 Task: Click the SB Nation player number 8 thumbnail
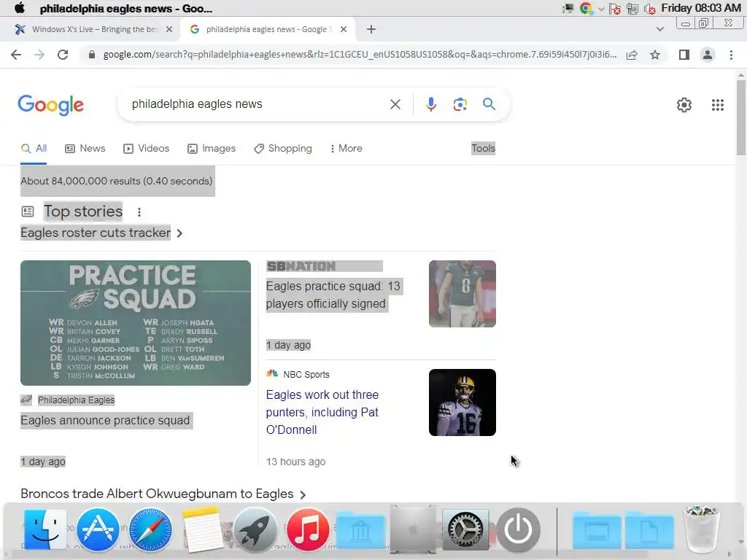tap(462, 294)
